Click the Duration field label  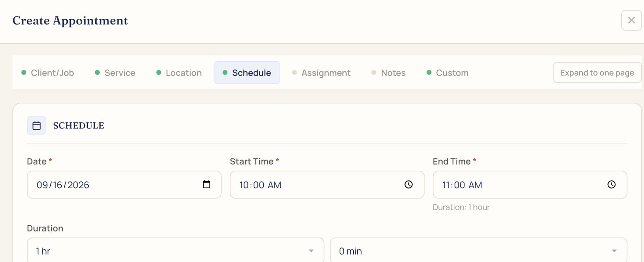coord(45,228)
